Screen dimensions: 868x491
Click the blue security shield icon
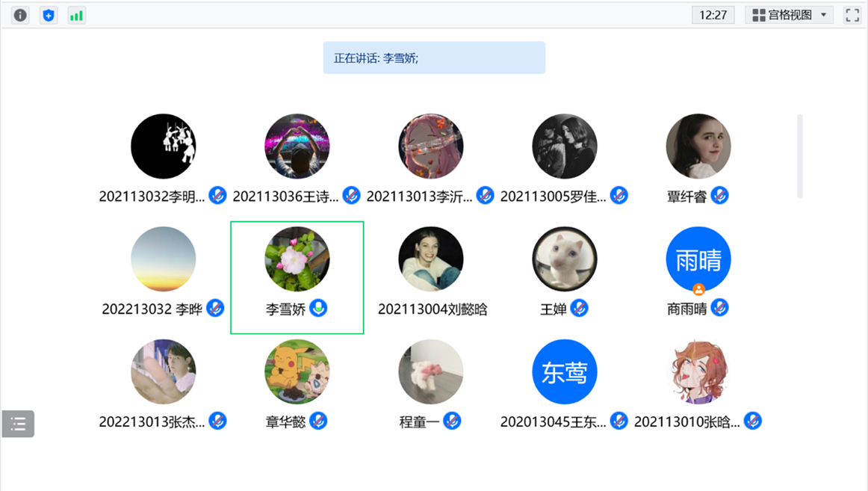point(49,16)
